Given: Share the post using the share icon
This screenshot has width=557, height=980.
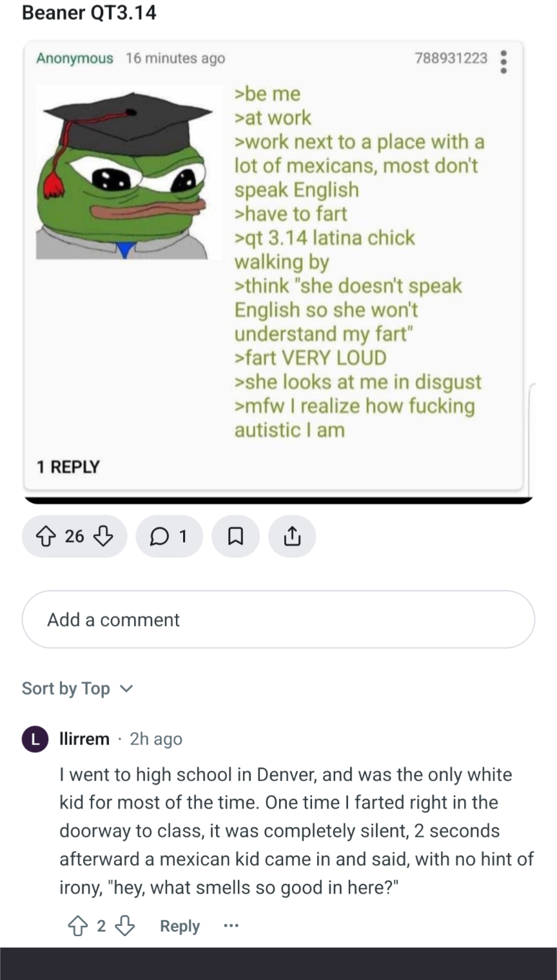Looking at the screenshot, I should click(292, 536).
